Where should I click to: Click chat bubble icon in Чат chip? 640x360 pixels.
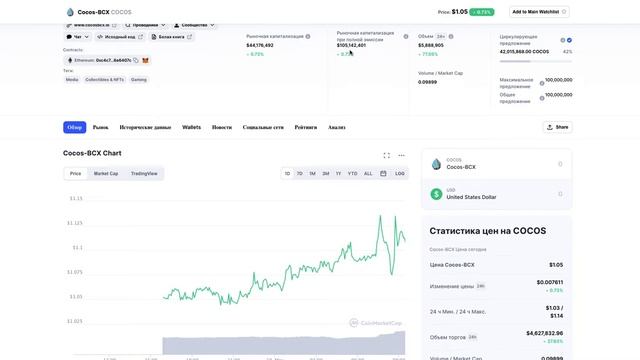pyautogui.click(x=69, y=37)
